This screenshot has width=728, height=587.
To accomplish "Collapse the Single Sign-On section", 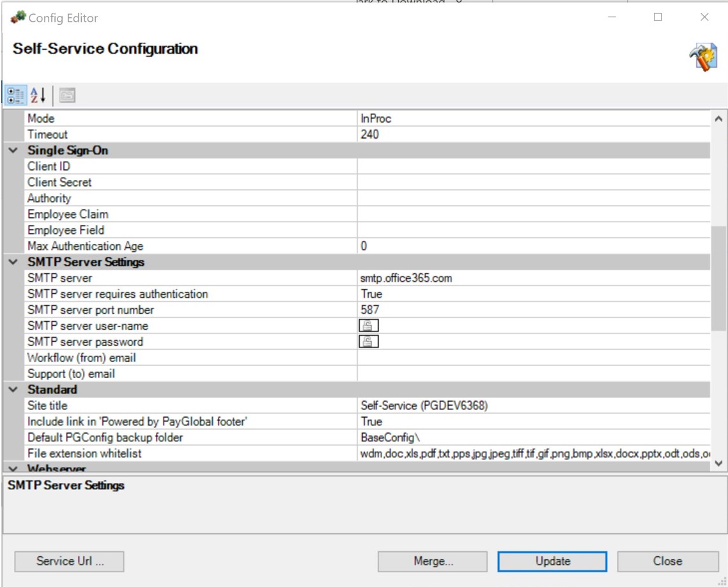I will click(x=13, y=150).
